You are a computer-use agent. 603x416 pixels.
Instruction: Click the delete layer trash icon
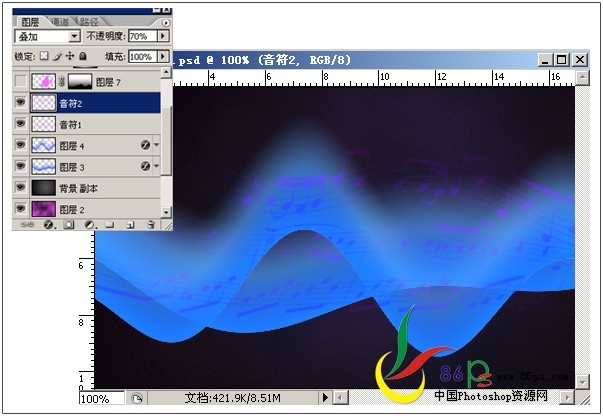pos(151,225)
